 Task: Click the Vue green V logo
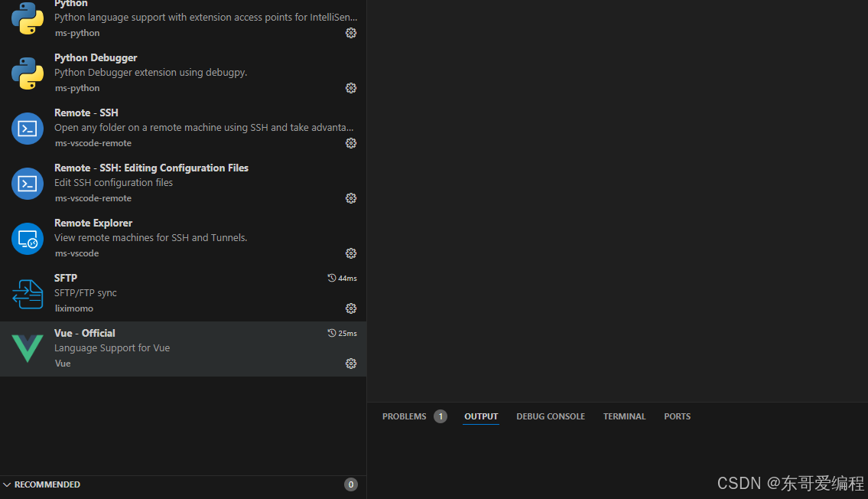tap(28, 348)
